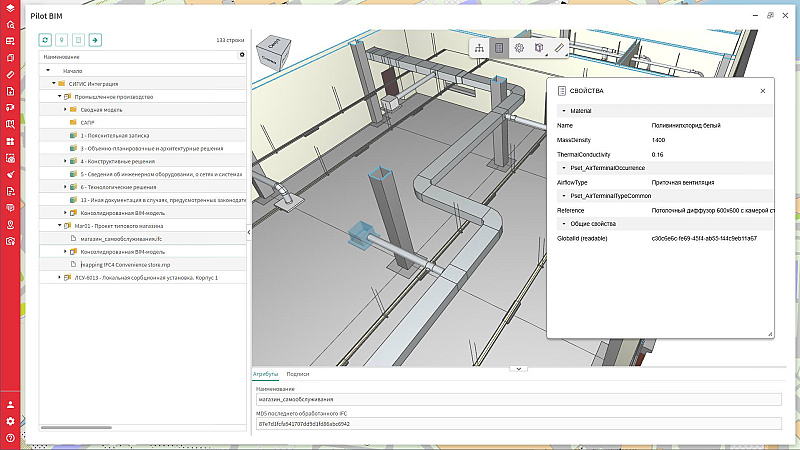Select 'магазин_самообслуживания.ifc' in tree
Screen dimensions: 800x450
(x=119, y=239)
